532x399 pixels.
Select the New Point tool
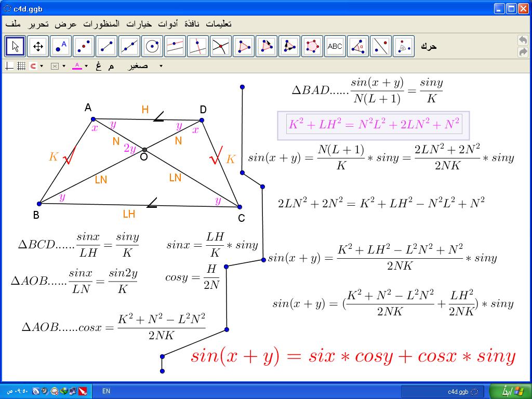click(61, 46)
